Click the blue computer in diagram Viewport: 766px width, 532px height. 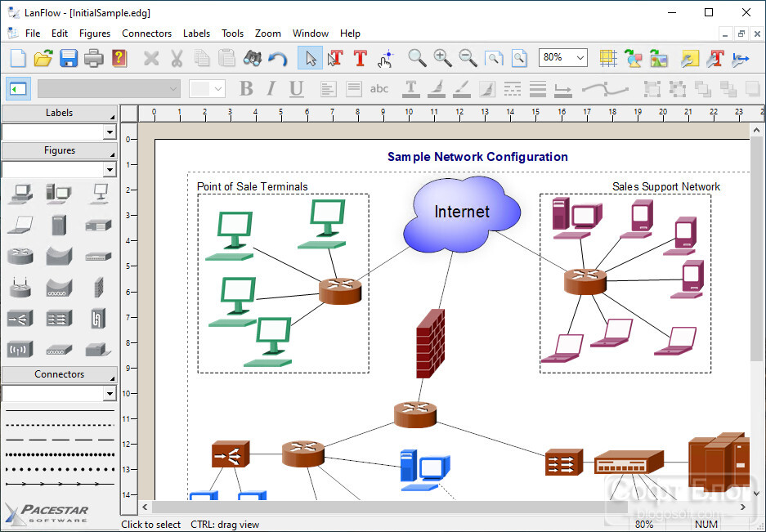pyautogui.click(x=425, y=470)
